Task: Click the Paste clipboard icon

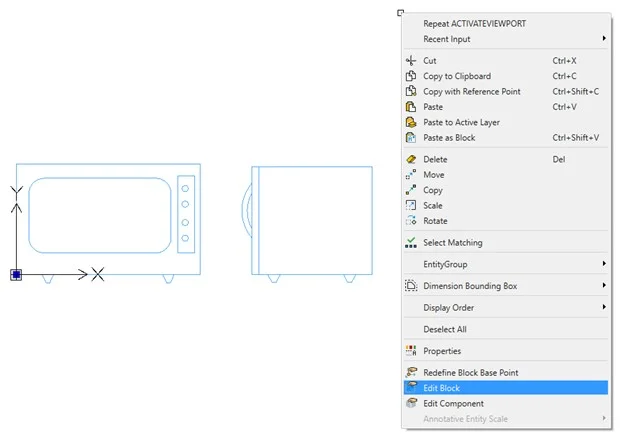Action: click(410, 107)
